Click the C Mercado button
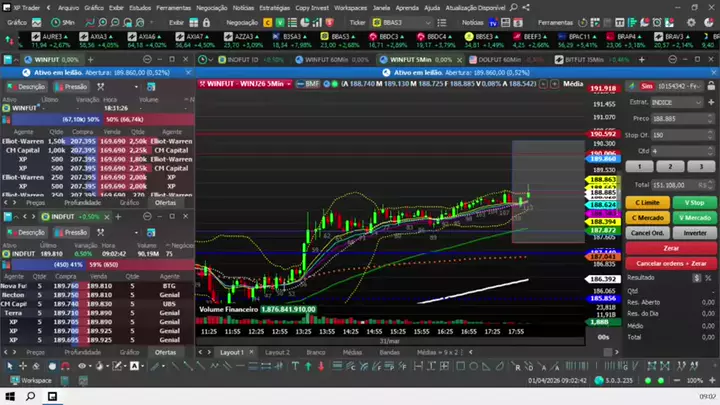 (x=647, y=218)
